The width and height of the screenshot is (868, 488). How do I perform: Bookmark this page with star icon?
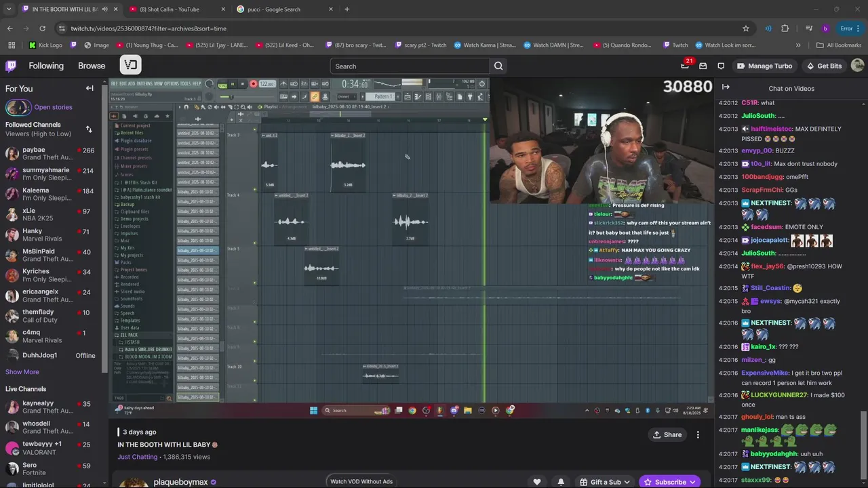pyautogui.click(x=746, y=28)
